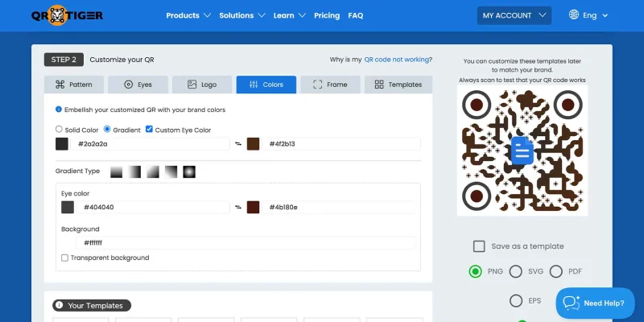644x322 pixels.
Task: Open the eye color swatch #404040
Action: (68, 207)
